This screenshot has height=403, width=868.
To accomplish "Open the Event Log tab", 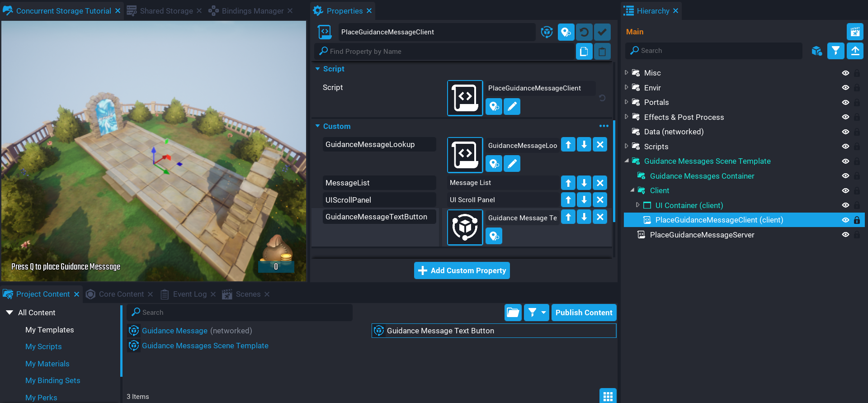I will tap(189, 294).
